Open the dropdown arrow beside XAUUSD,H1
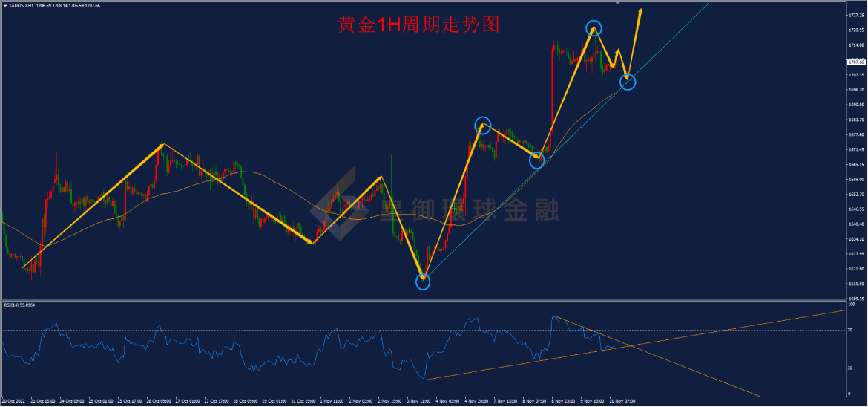 4,5
